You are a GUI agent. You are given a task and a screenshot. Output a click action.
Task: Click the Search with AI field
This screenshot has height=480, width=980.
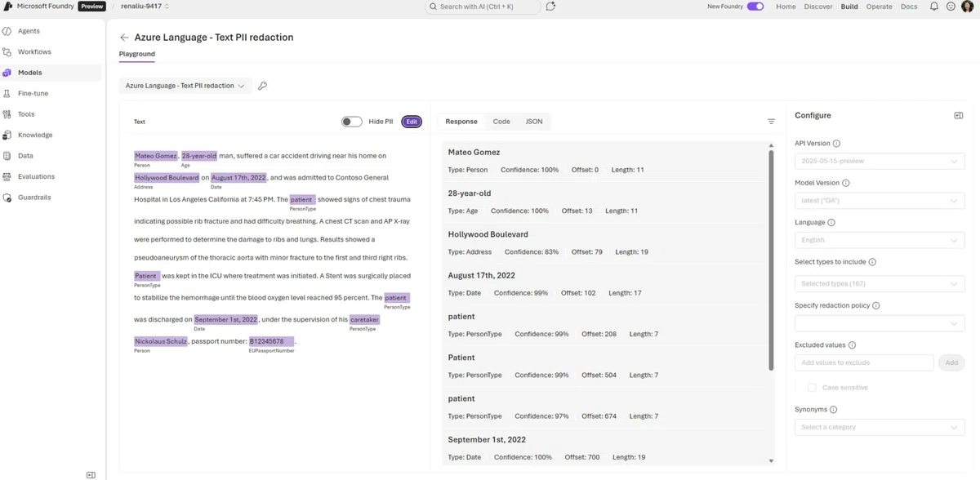click(483, 7)
